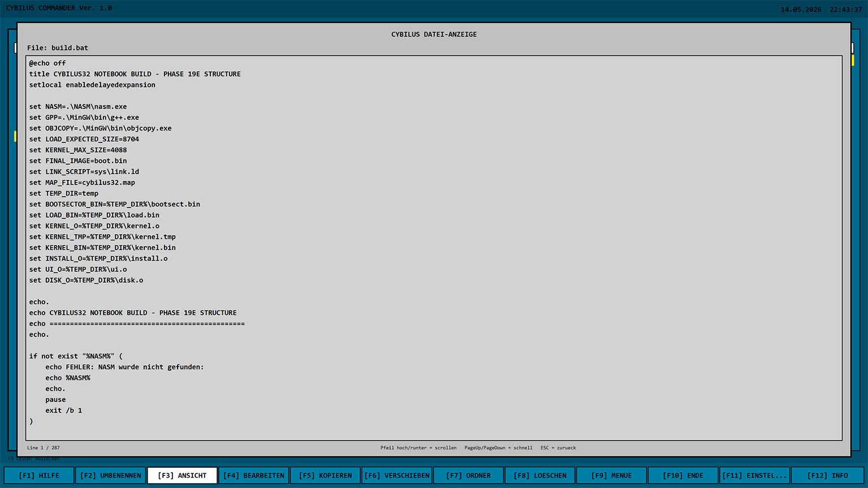The image size is (868, 488).
Task: Click the 'echo =====' separator line
Action: (x=137, y=324)
